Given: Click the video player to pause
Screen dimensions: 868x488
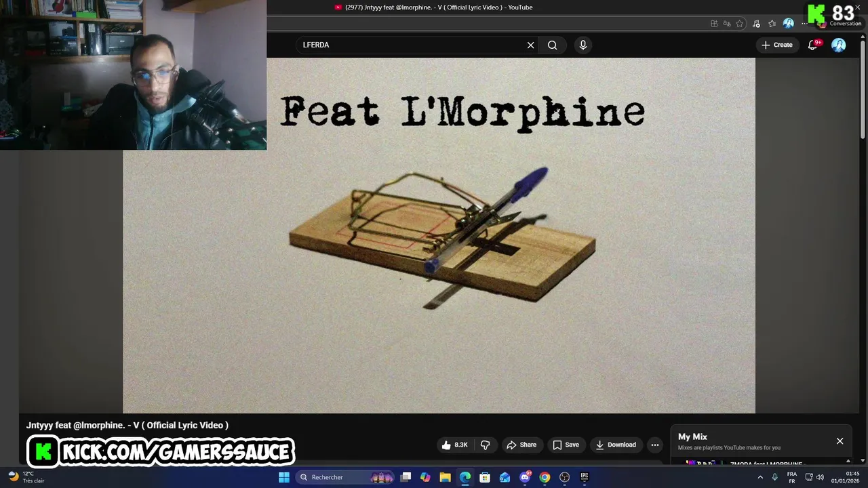Looking at the screenshot, I should click(439, 235).
